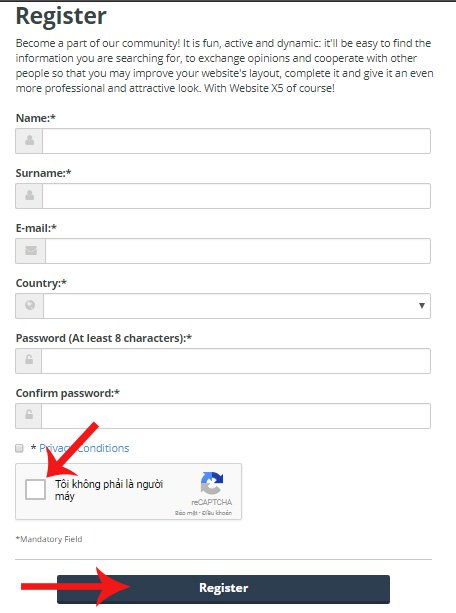Open the reCAPTCHA Bảo mật privacy link

point(186,513)
